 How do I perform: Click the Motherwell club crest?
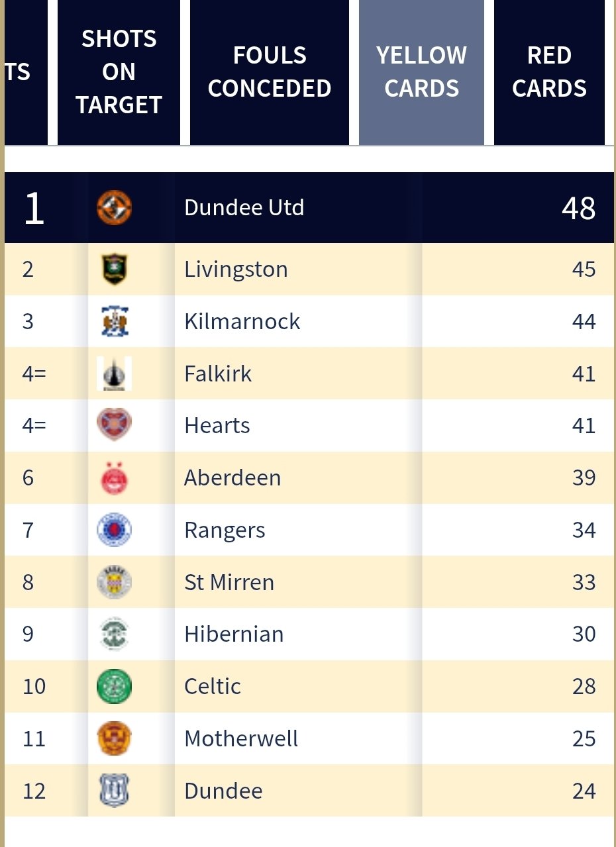tap(114, 738)
